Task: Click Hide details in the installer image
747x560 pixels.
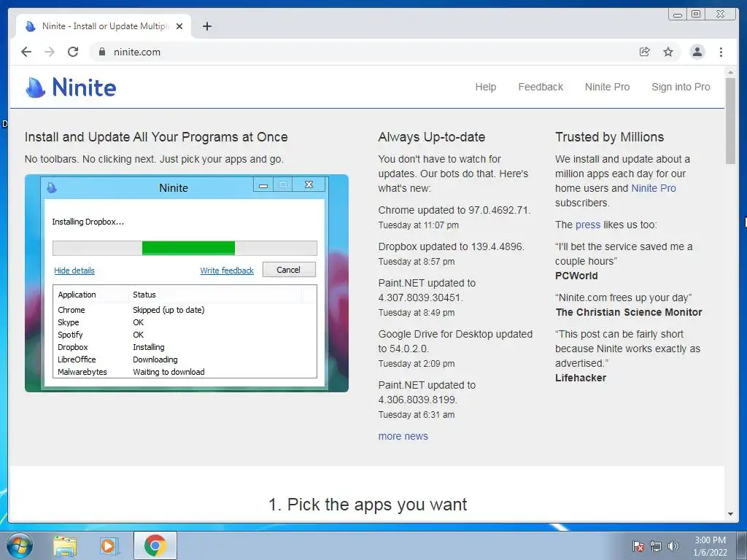Action: pos(74,271)
